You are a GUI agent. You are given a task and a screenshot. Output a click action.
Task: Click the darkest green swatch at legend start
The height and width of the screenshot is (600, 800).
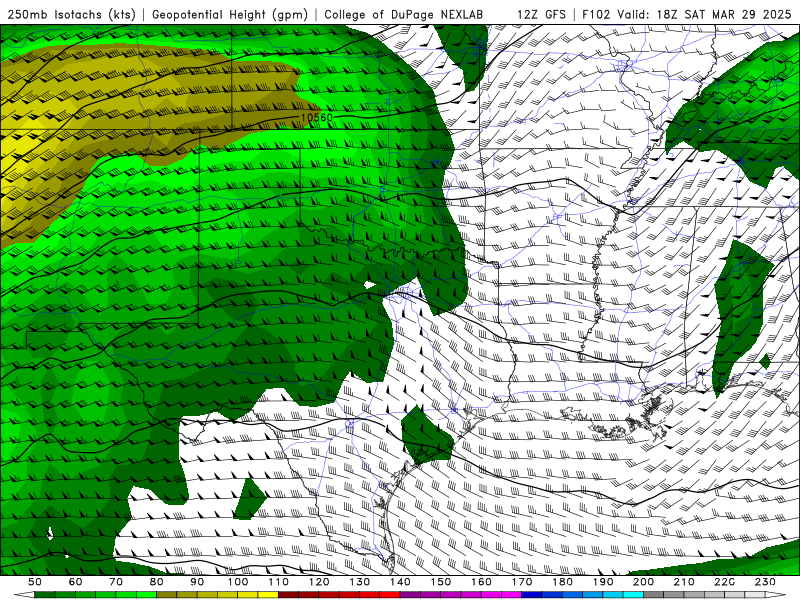pos(45,595)
